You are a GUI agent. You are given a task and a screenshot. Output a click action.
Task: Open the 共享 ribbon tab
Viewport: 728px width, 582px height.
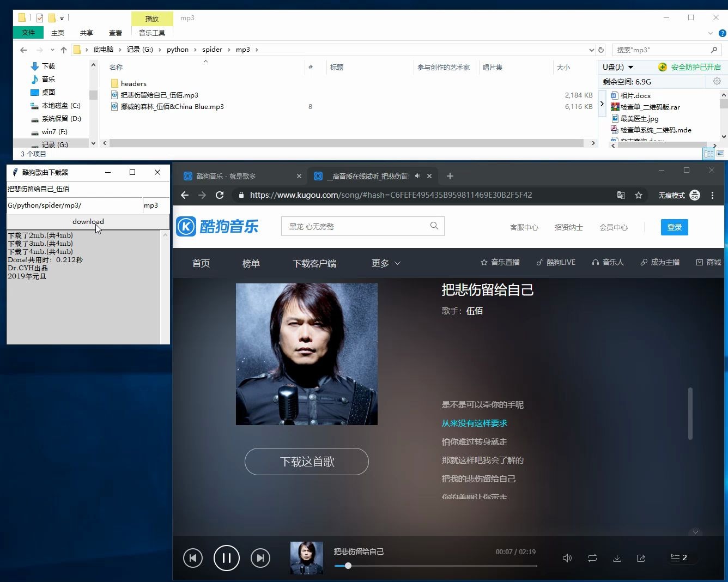coord(87,33)
